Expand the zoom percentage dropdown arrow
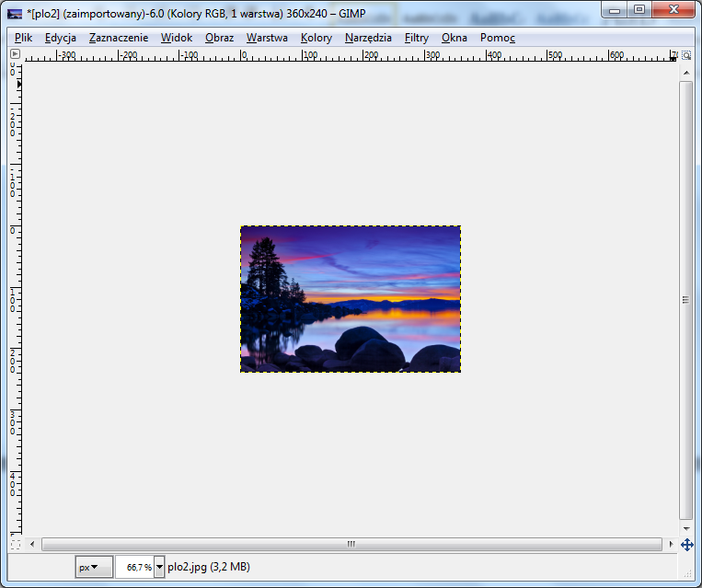This screenshot has height=588, width=702. point(159,567)
